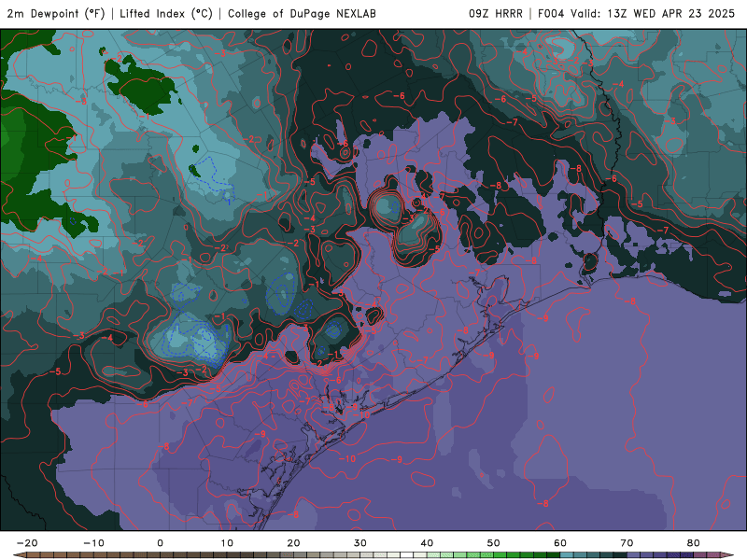Click the right arrow tip of the color bar

728,555
